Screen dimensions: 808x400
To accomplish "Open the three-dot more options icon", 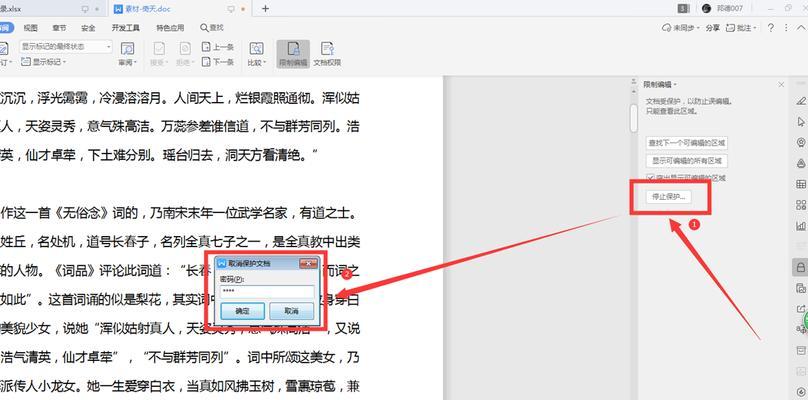I will click(786, 28).
